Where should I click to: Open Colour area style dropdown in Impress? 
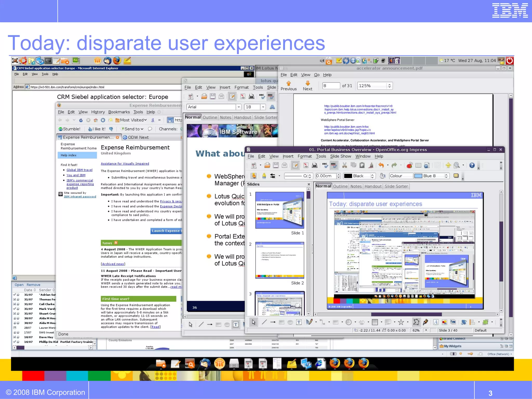click(x=401, y=176)
